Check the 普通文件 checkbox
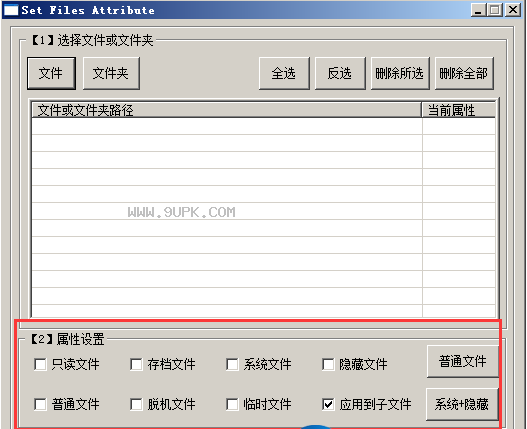 pyautogui.click(x=40, y=404)
